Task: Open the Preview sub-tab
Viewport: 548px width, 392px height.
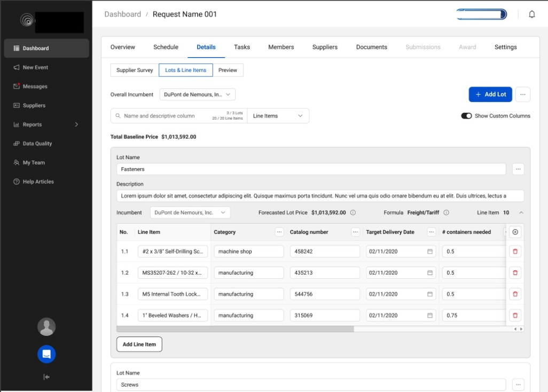Action: point(228,70)
